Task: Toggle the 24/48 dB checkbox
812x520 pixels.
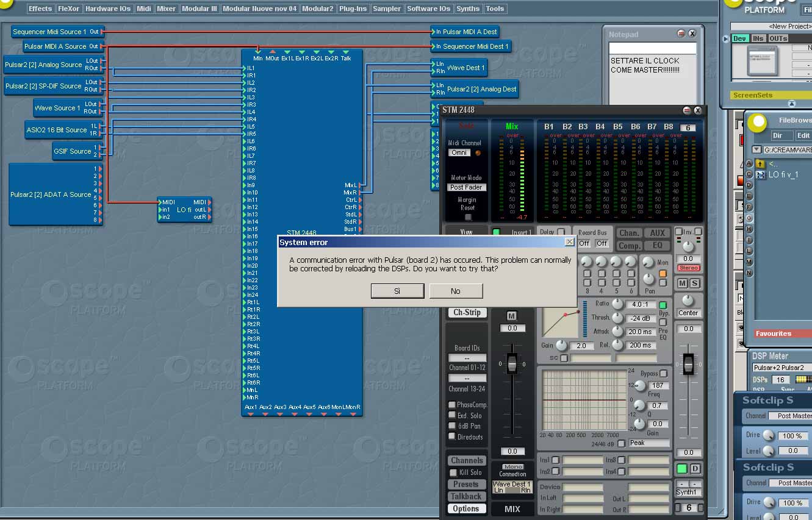Action: pos(622,444)
